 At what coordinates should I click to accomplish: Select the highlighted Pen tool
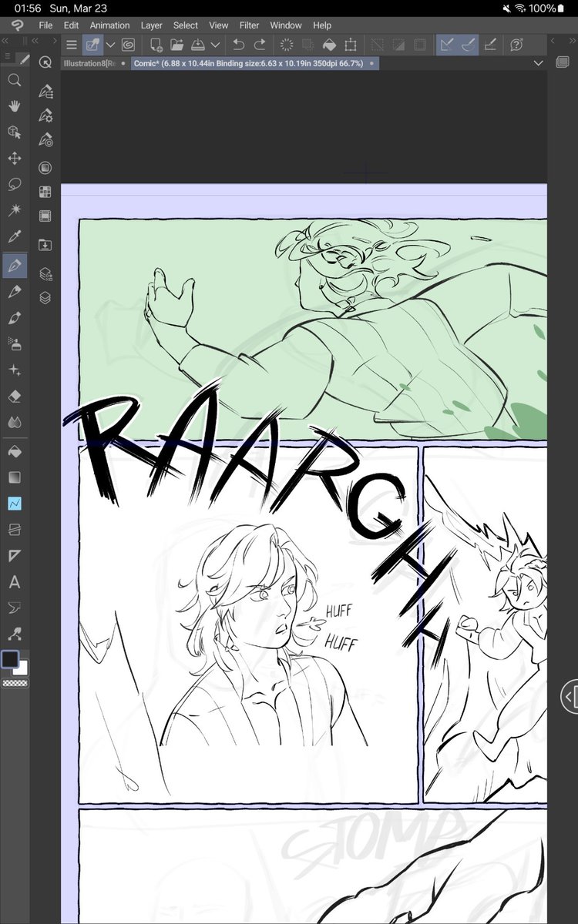14,266
